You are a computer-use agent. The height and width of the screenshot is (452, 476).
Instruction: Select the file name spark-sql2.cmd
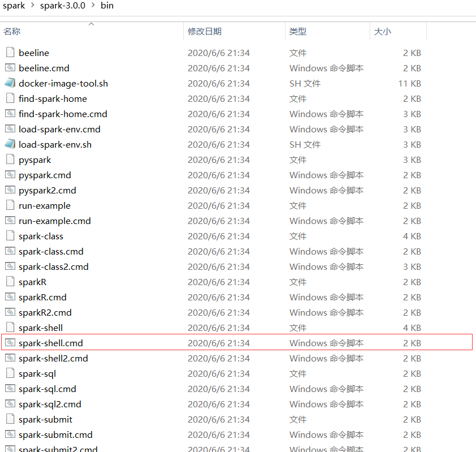pos(50,404)
